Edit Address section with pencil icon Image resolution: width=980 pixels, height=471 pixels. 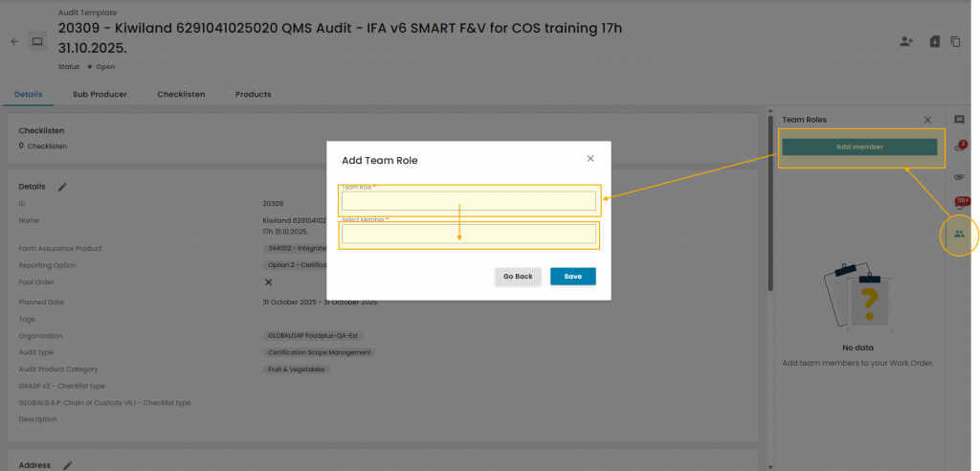pyautogui.click(x=68, y=465)
